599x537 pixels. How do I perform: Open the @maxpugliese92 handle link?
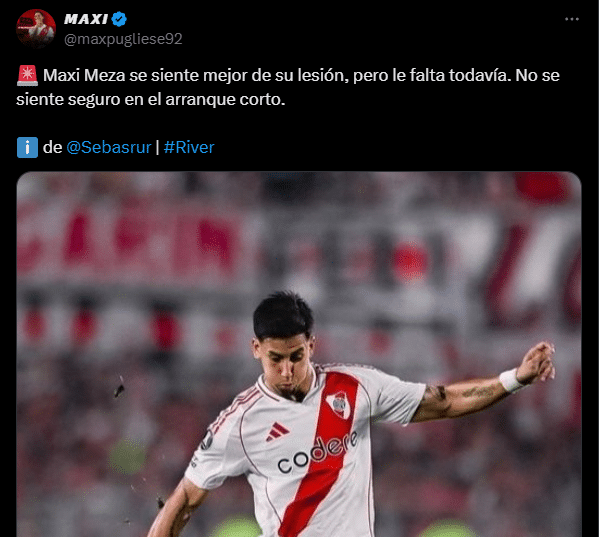(x=123, y=39)
